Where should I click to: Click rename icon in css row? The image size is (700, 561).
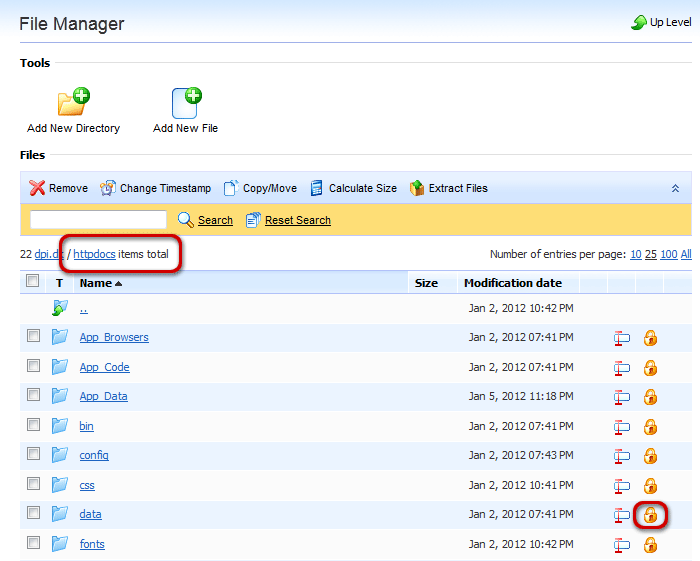pos(621,486)
